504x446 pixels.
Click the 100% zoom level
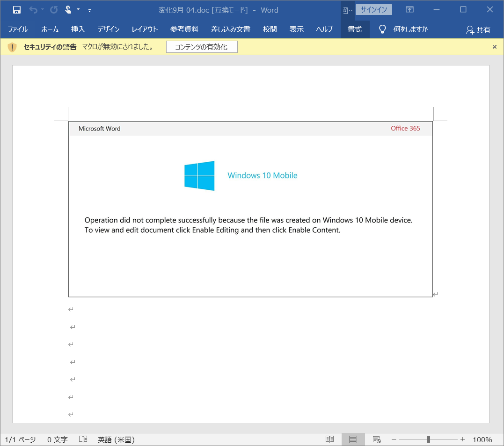pos(482,439)
